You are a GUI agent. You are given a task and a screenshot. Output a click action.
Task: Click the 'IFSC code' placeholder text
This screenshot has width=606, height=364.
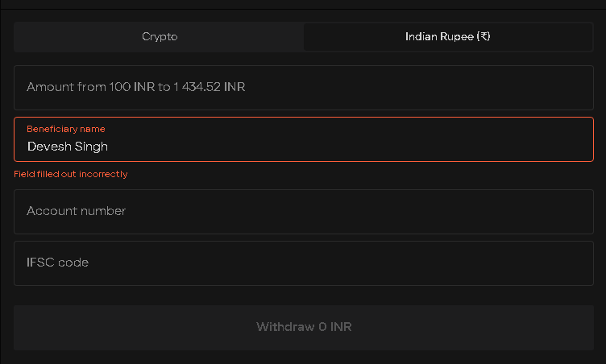[58, 263]
